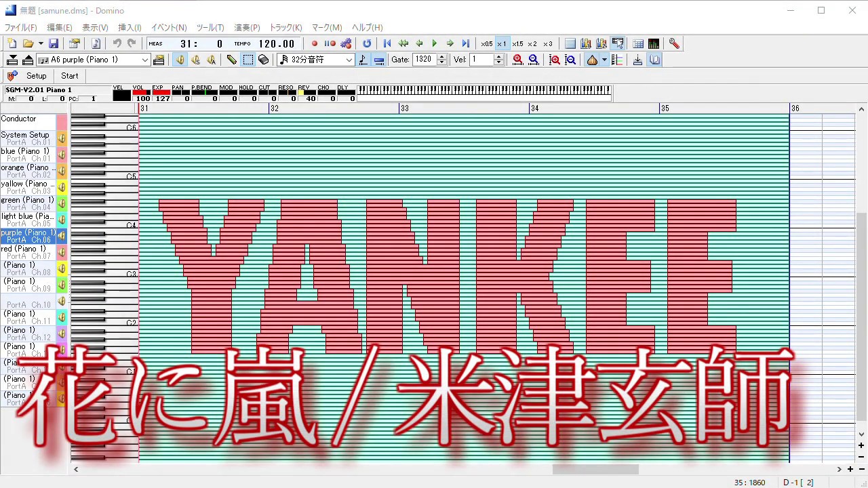The height and width of the screenshot is (488, 868).
Task: Click the Redo arrow icon
Action: pos(132,43)
